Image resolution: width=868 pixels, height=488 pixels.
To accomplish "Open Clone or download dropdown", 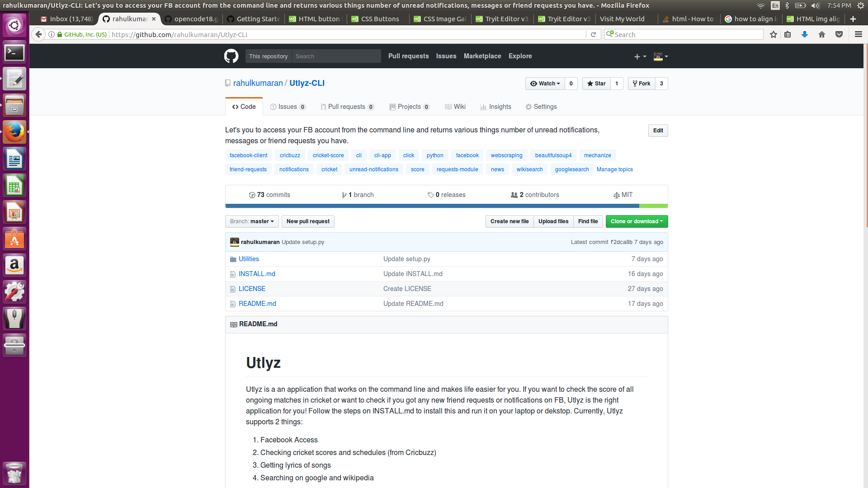I will 637,221.
